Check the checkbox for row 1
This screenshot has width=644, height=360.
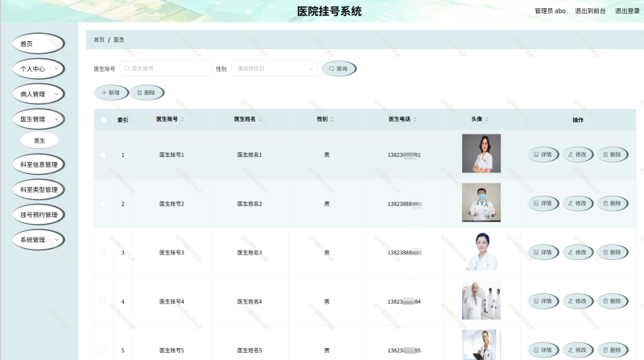coord(103,155)
